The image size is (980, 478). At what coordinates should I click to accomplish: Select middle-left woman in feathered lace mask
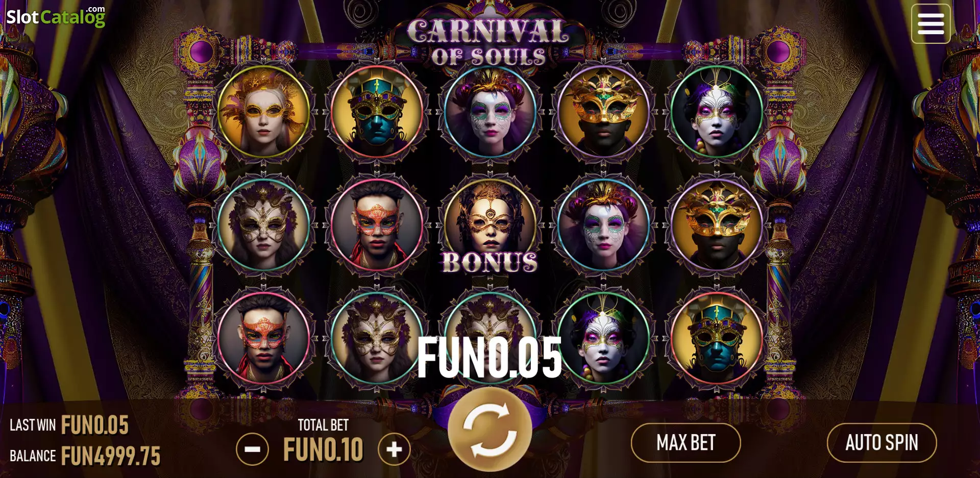pyautogui.click(x=263, y=224)
